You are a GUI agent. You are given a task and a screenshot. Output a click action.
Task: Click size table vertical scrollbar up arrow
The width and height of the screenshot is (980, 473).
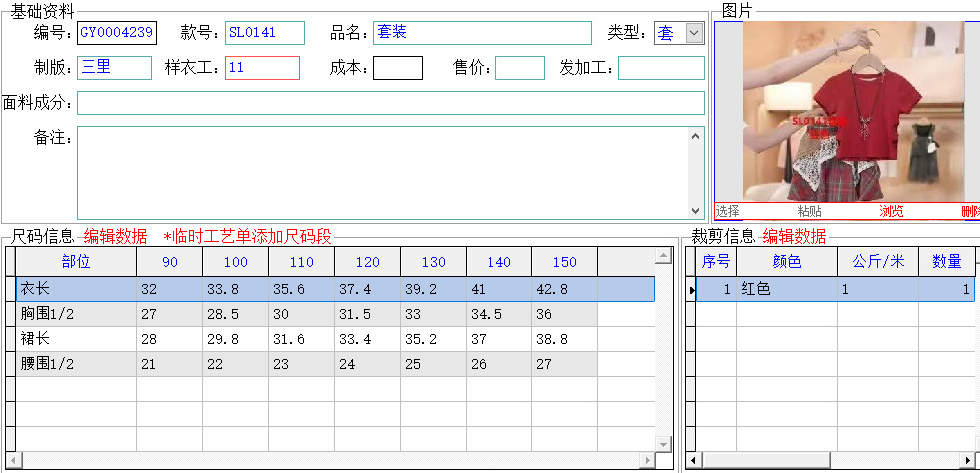(x=664, y=254)
